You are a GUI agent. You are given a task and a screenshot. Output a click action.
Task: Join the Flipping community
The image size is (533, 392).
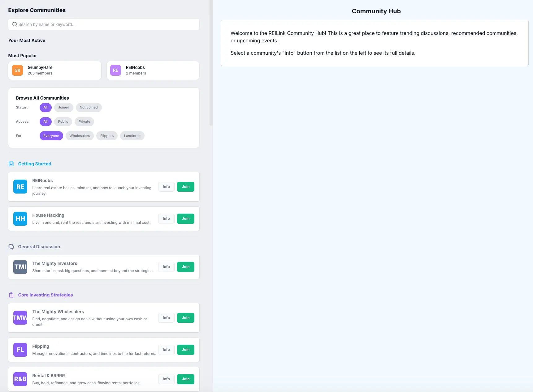point(185,350)
